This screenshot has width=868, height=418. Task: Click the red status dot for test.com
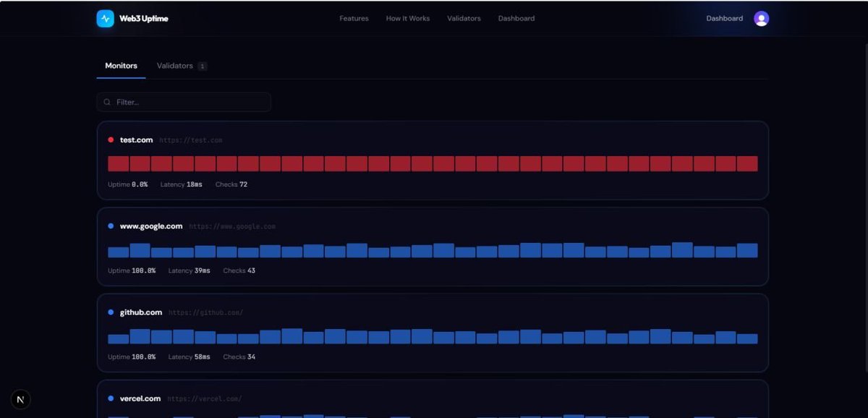pos(111,140)
